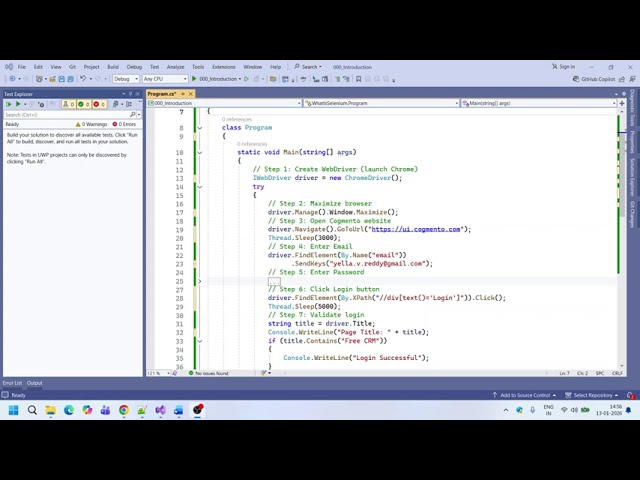Click the bookmark toggle icon in the toolbar

click(x=358, y=79)
